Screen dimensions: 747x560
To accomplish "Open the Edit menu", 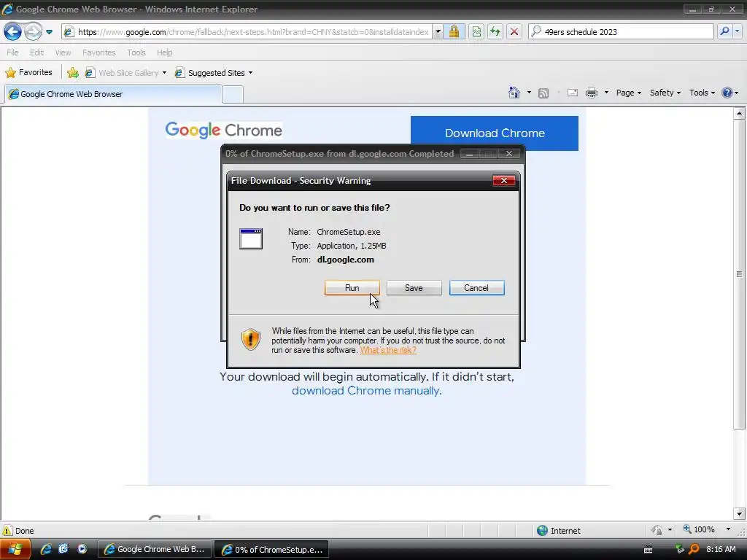I will 36,52.
